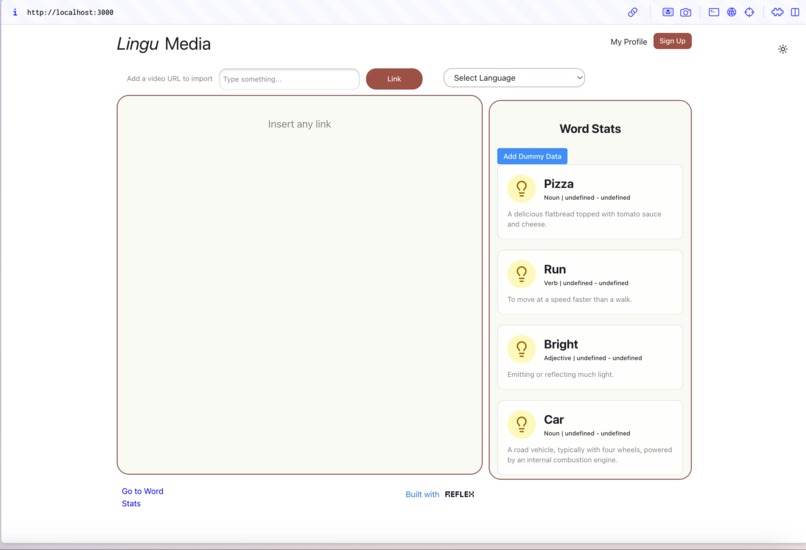The height and width of the screenshot is (550, 806).
Task: Click the Sign Up button
Action: pos(672,41)
